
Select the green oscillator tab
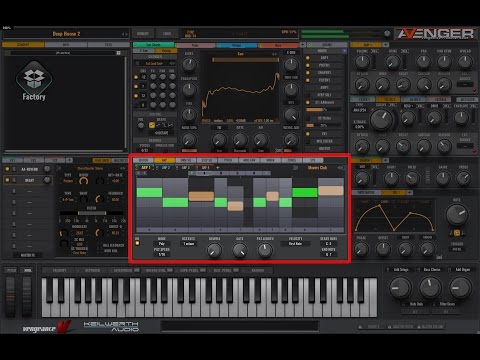coord(153,45)
